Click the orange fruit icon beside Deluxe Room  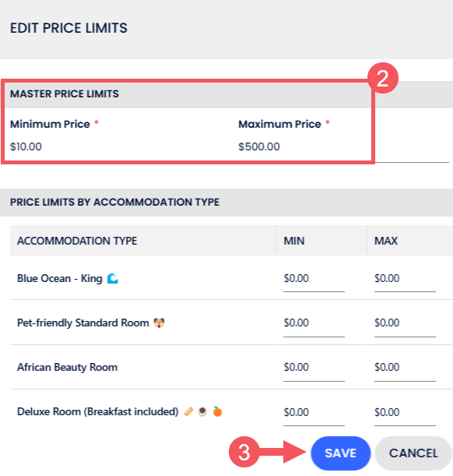point(217,411)
